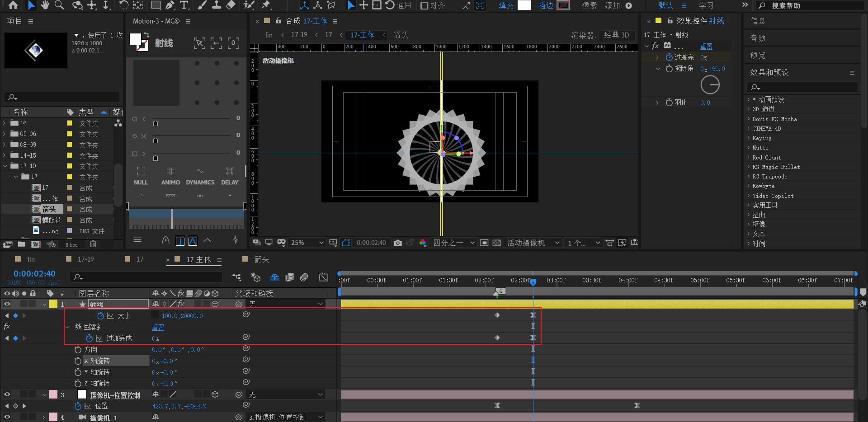868x422 pixels.
Task: Toggle region of interest icon in viewer
Action: coord(484,243)
